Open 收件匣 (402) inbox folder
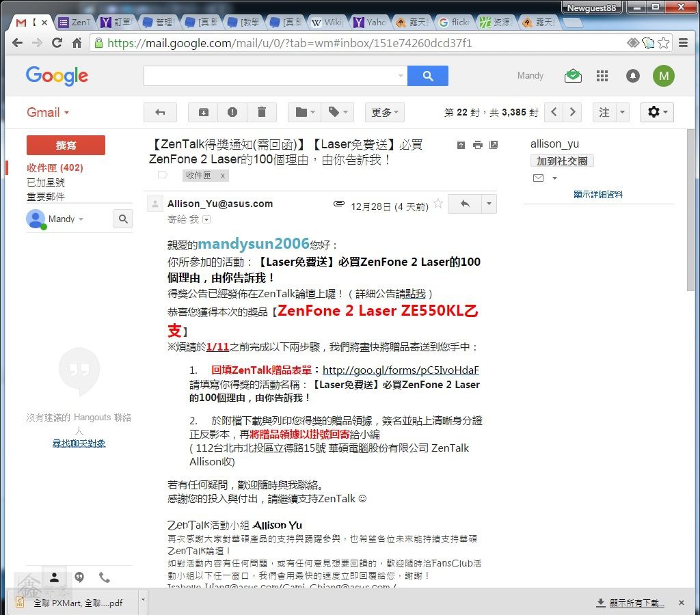This screenshot has width=700, height=615. tap(55, 168)
